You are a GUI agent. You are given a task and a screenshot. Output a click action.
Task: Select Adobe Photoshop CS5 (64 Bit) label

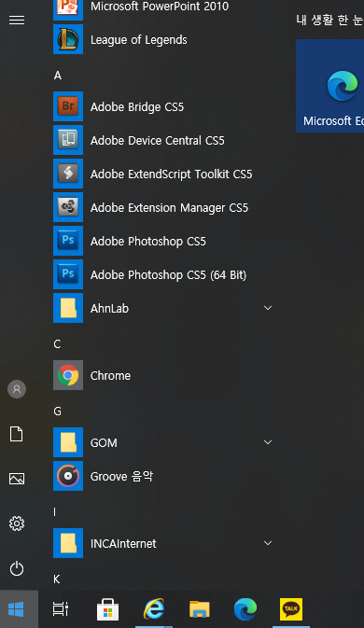pyautogui.click(x=168, y=275)
